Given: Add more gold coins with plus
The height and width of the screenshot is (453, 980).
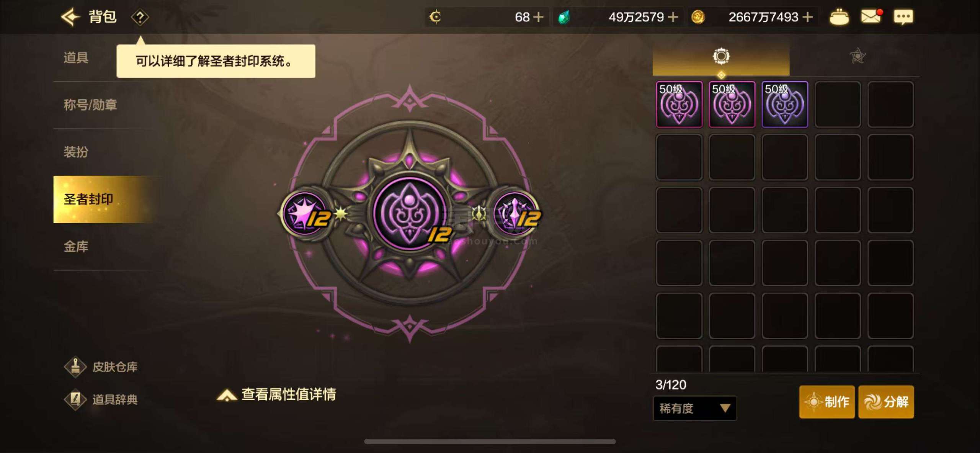Looking at the screenshot, I should point(807,17).
